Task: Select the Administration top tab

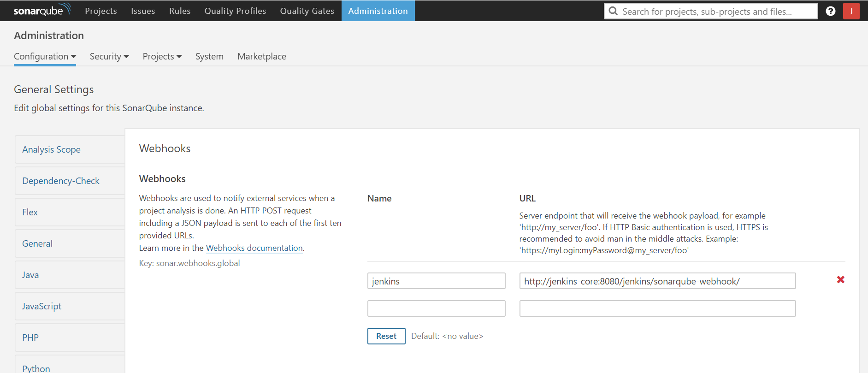Action: (x=378, y=11)
